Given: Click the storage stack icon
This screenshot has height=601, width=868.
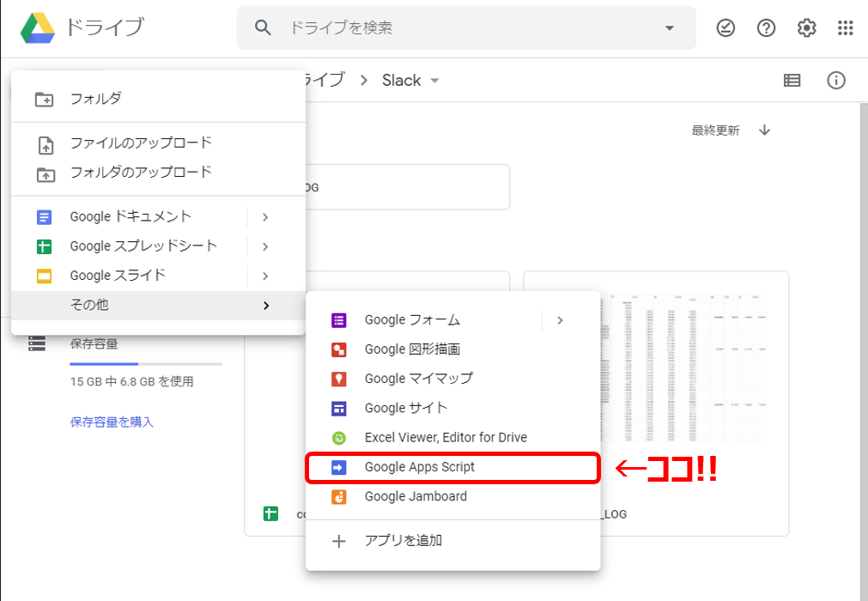Looking at the screenshot, I should point(37,343).
